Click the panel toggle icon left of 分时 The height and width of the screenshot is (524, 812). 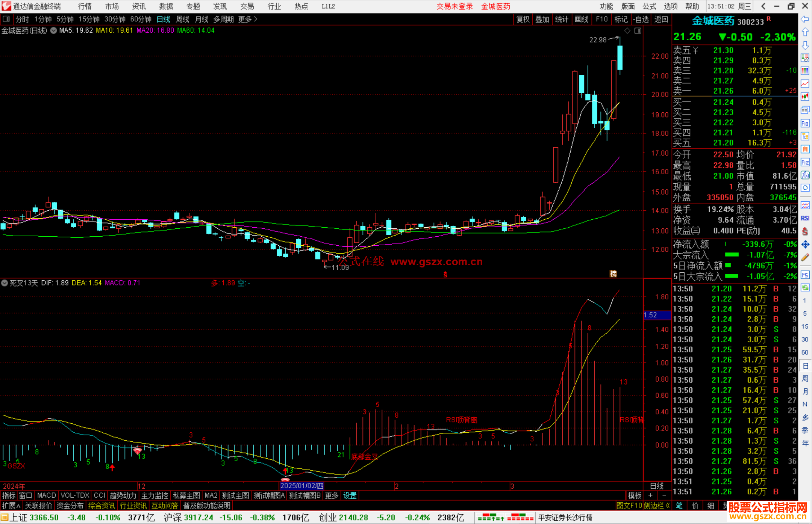(x=6, y=19)
